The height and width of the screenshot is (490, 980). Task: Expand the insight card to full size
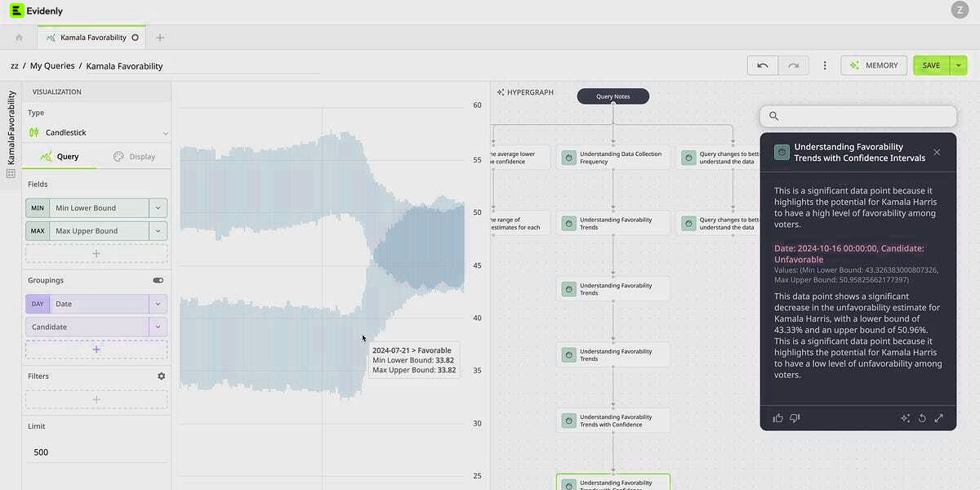click(x=938, y=418)
